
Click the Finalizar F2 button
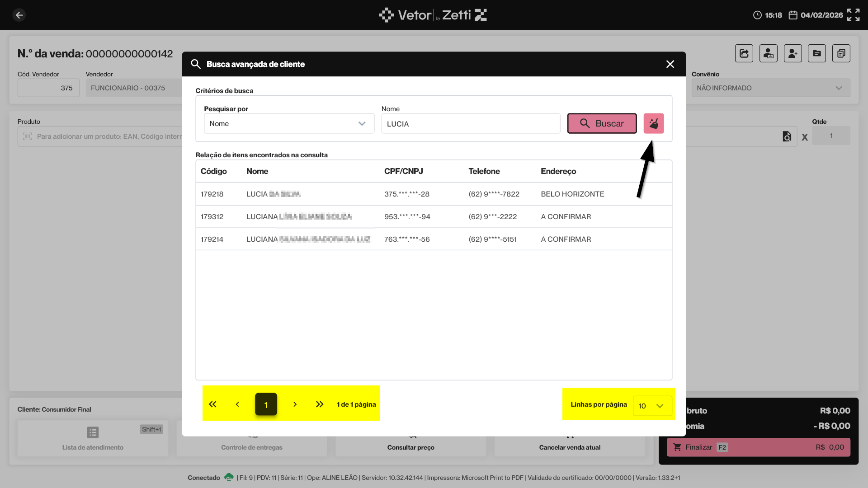click(758, 447)
